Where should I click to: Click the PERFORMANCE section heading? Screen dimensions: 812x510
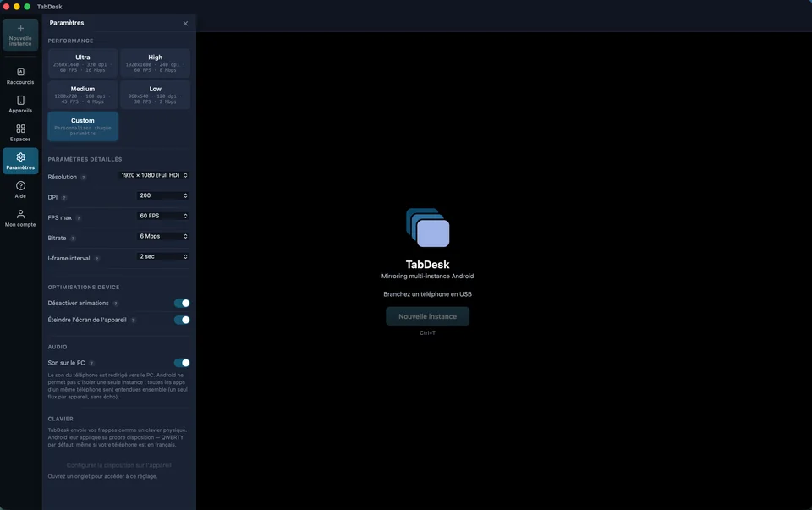tap(70, 41)
